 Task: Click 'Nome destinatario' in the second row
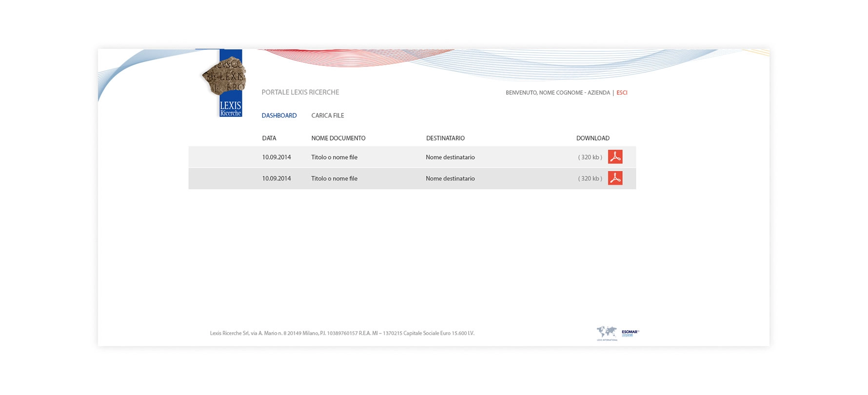point(450,179)
